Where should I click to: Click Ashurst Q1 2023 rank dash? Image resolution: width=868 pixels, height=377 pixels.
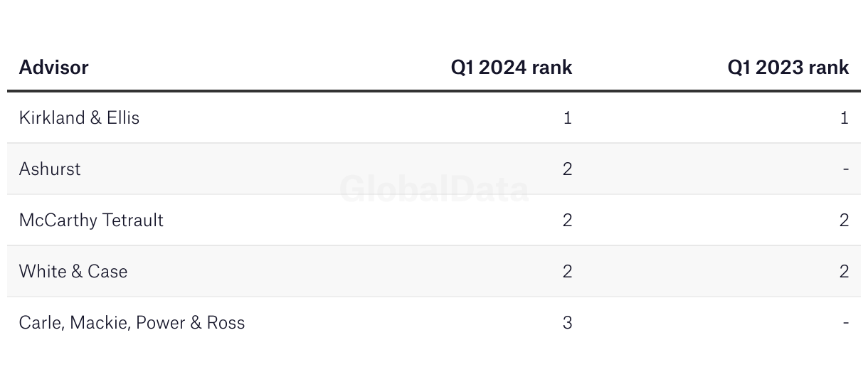pos(845,169)
